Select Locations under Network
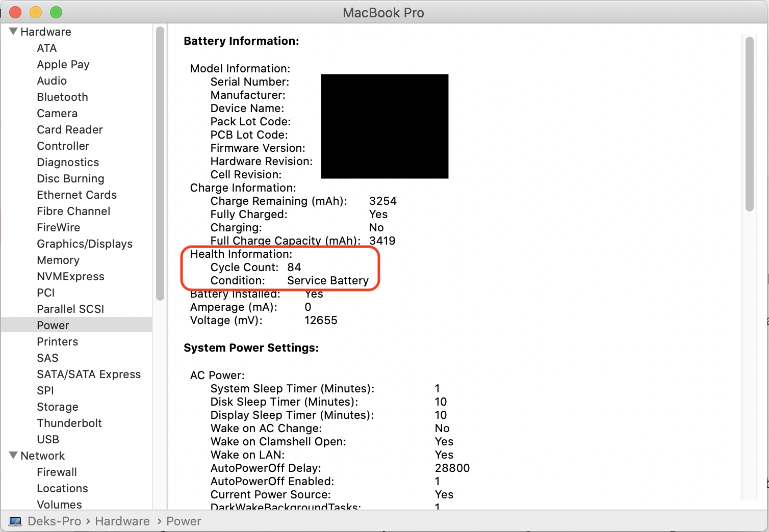The width and height of the screenshot is (769, 532). click(x=62, y=488)
